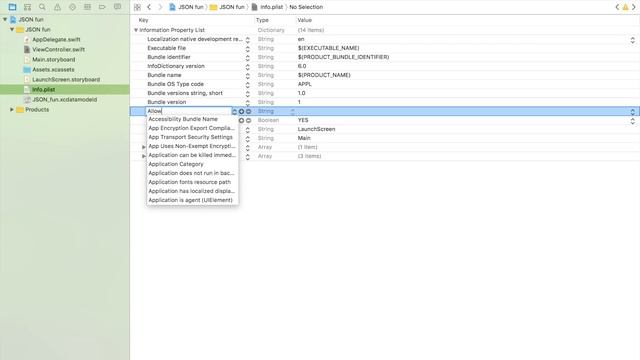
Task: Open the Breakpoint navigator icon
Action: (102, 7)
